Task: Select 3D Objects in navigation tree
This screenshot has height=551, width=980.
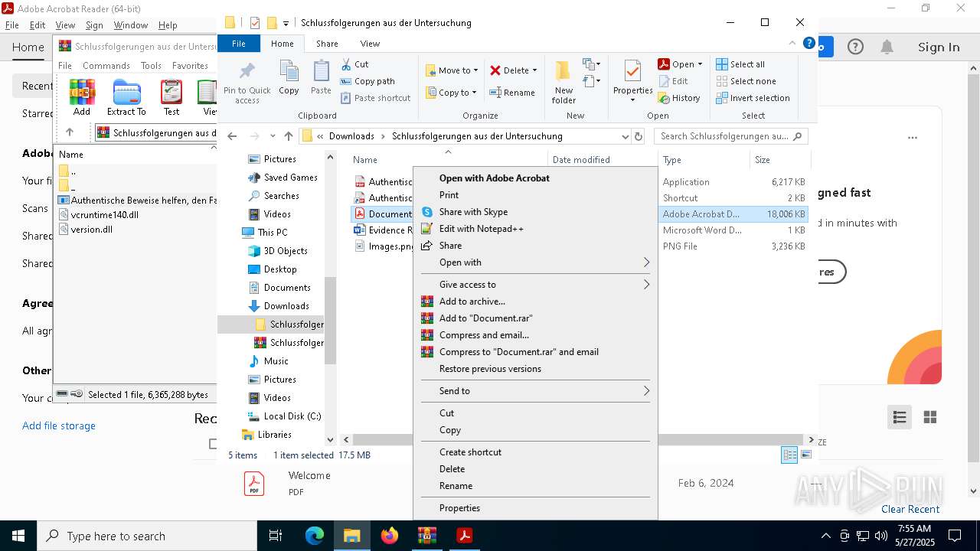Action: 286,251
